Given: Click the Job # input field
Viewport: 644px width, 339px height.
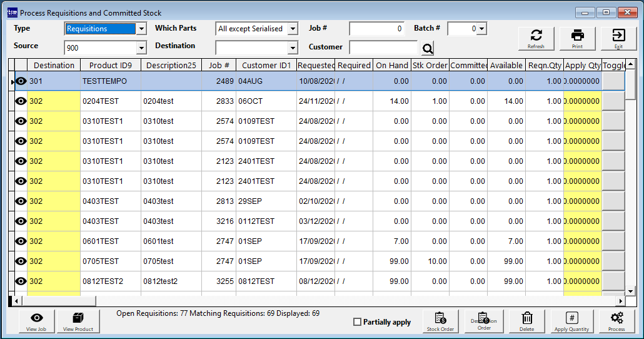Looking at the screenshot, I should pos(377,29).
